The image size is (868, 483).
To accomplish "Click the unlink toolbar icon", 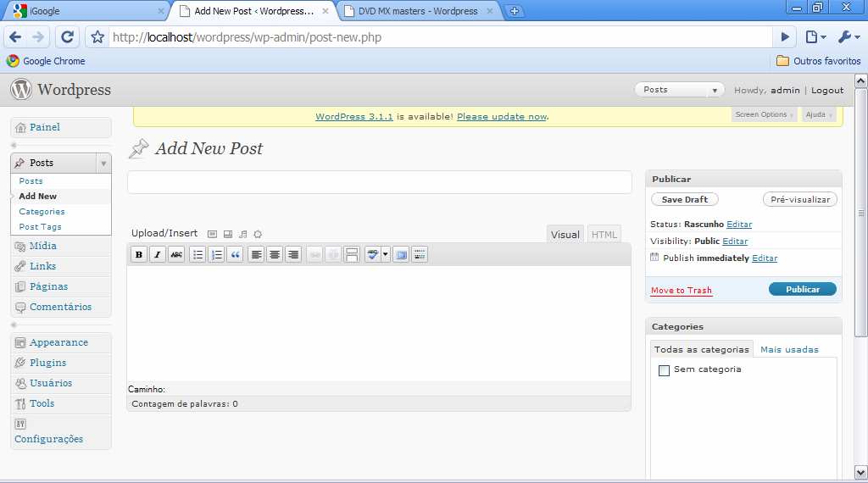I will coord(332,254).
